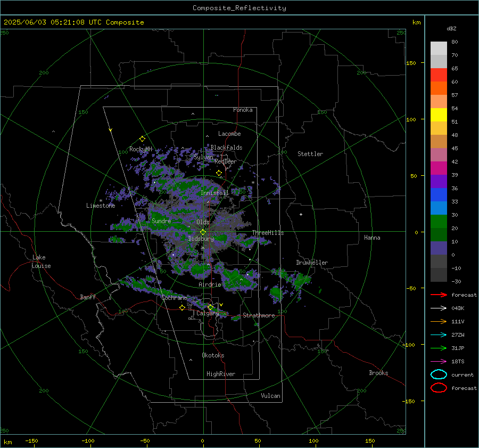Select the RockyMH map label
The width and height of the screenshot is (479, 448).
coord(141,149)
